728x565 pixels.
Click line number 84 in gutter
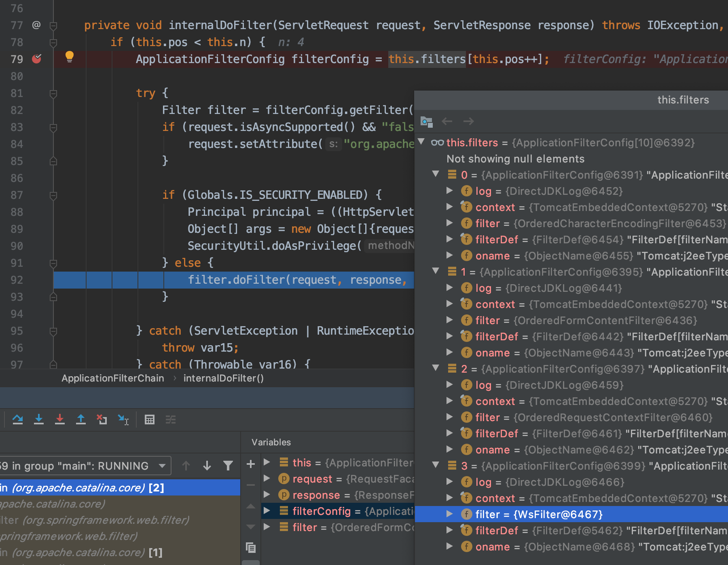point(17,144)
